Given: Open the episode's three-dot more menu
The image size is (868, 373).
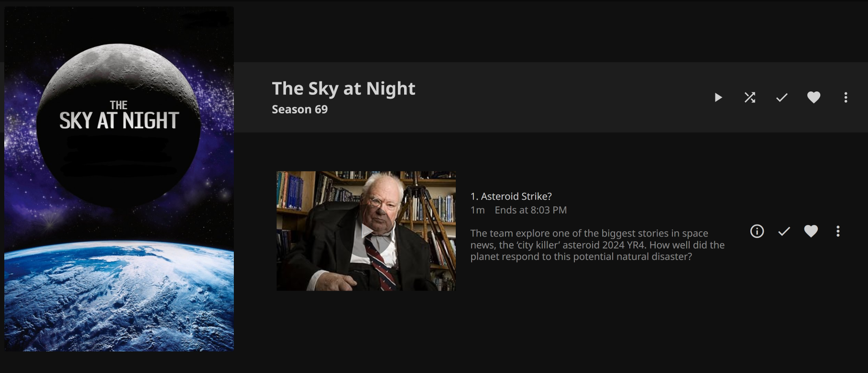Looking at the screenshot, I should (837, 231).
